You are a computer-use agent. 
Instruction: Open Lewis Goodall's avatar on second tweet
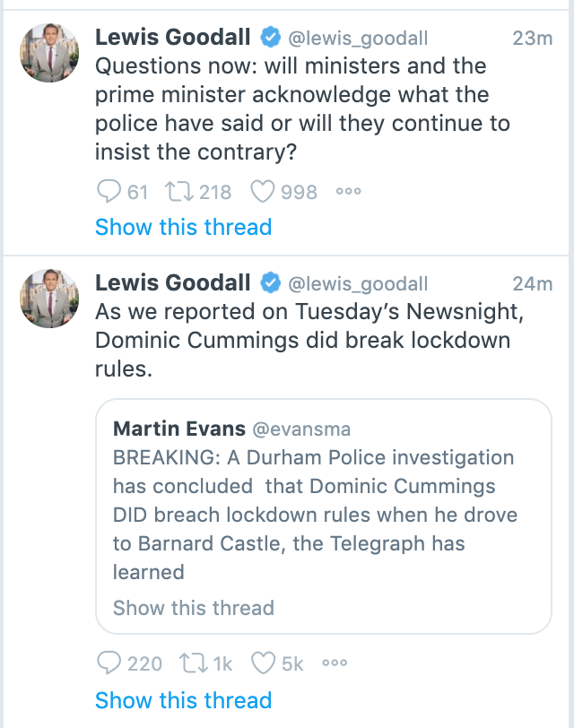pyautogui.click(x=51, y=297)
